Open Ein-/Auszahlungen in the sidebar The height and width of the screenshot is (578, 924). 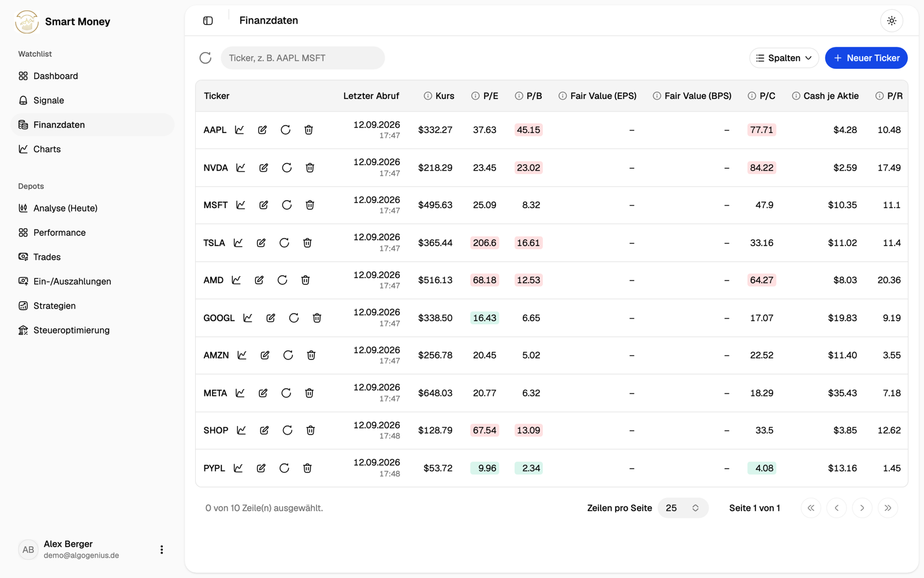92,281
